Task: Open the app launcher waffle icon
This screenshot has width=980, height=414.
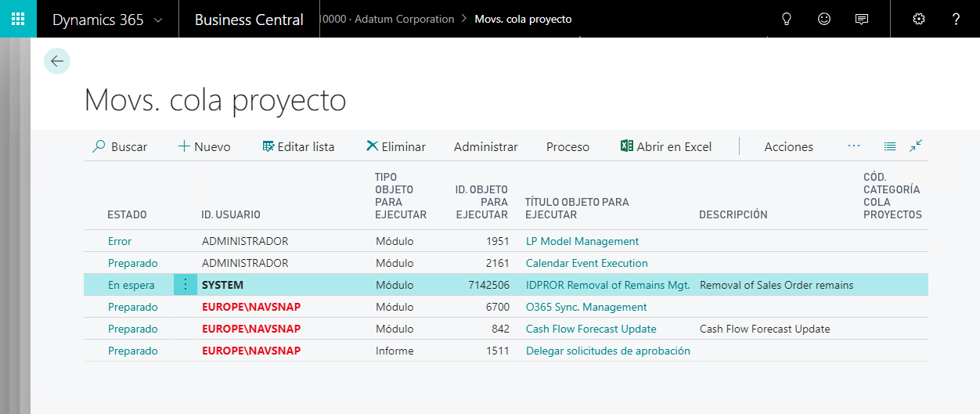Action: 18,19
